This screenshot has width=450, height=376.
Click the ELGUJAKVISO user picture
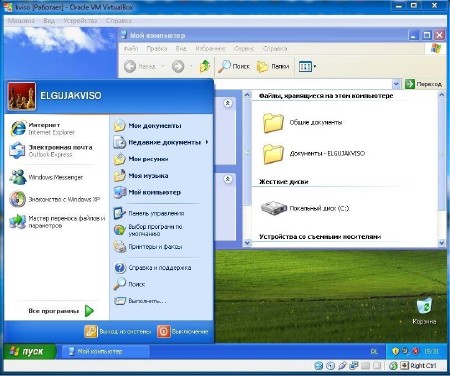(22, 96)
